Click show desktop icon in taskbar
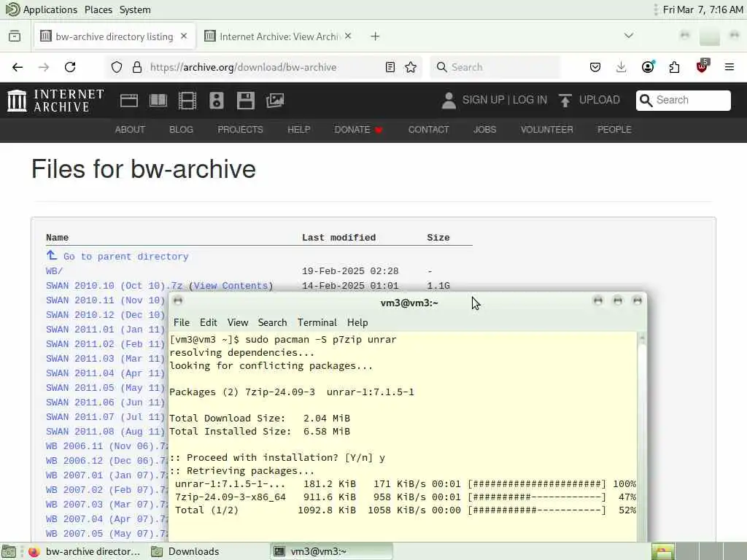The height and width of the screenshot is (560, 747). tap(9, 551)
